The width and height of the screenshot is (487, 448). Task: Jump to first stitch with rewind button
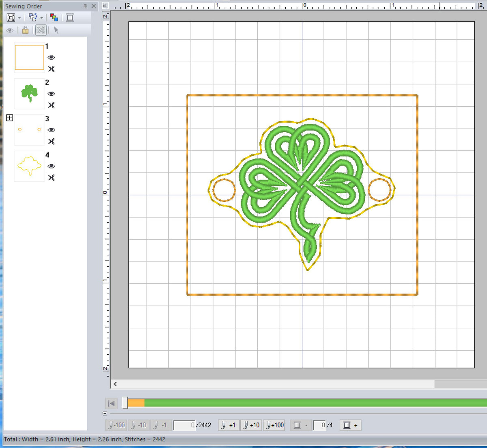click(111, 403)
